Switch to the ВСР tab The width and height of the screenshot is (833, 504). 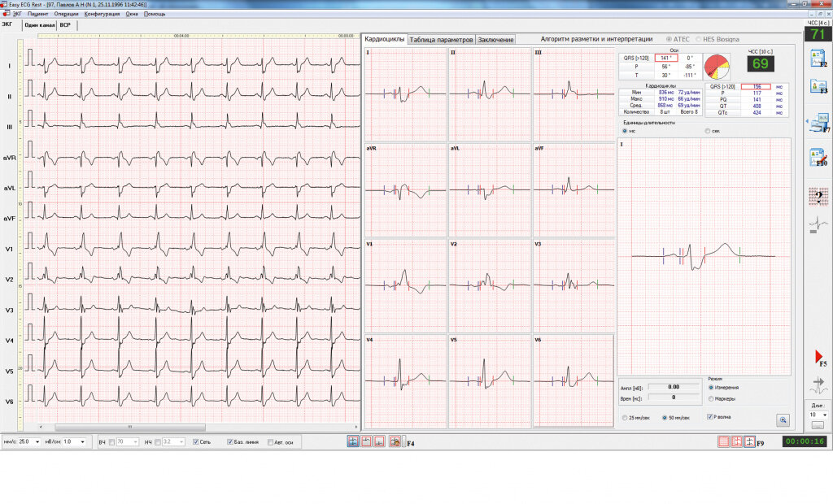tap(65, 25)
